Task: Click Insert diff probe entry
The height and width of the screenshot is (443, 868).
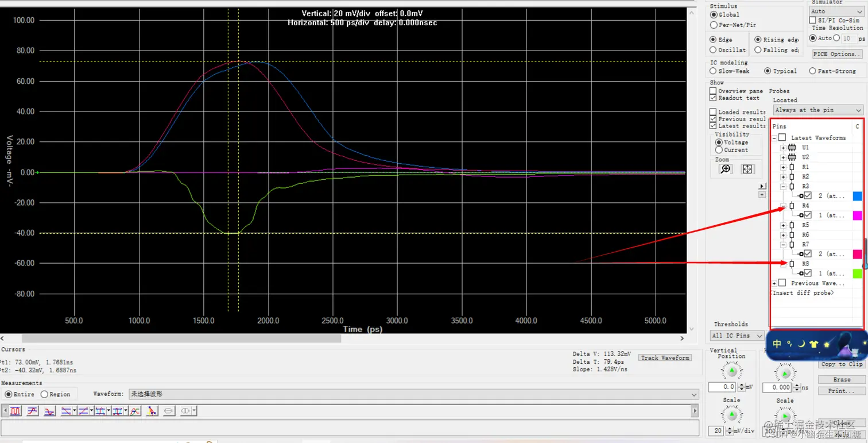Action: pos(801,293)
